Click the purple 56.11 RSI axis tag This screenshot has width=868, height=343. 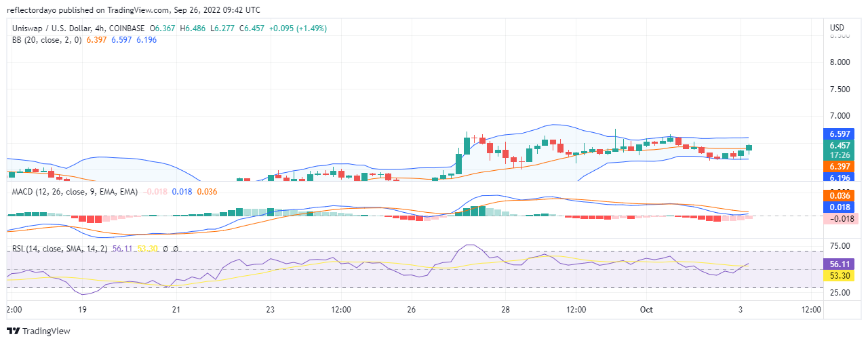tap(840, 264)
